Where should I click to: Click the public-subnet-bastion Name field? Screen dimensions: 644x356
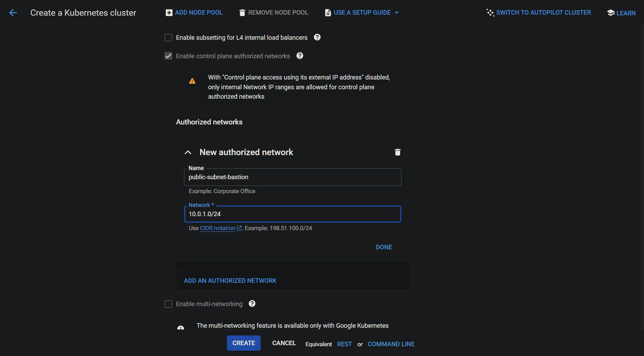292,177
